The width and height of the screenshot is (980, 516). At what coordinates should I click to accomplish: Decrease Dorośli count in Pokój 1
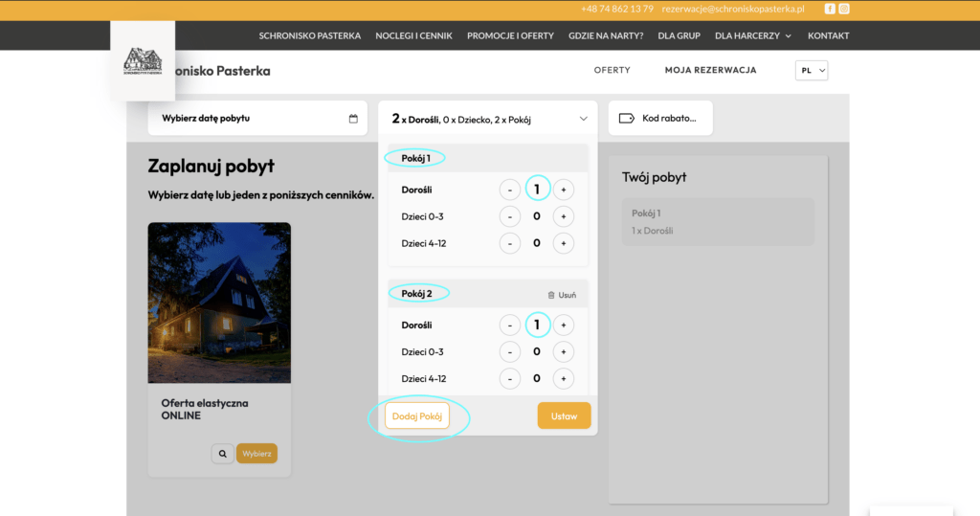(x=510, y=190)
